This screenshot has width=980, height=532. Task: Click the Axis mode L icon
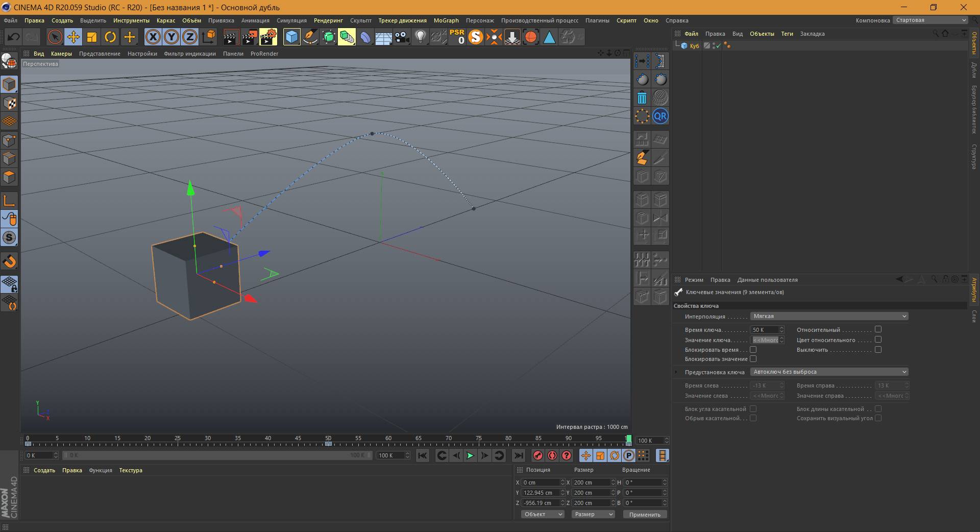[9, 200]
